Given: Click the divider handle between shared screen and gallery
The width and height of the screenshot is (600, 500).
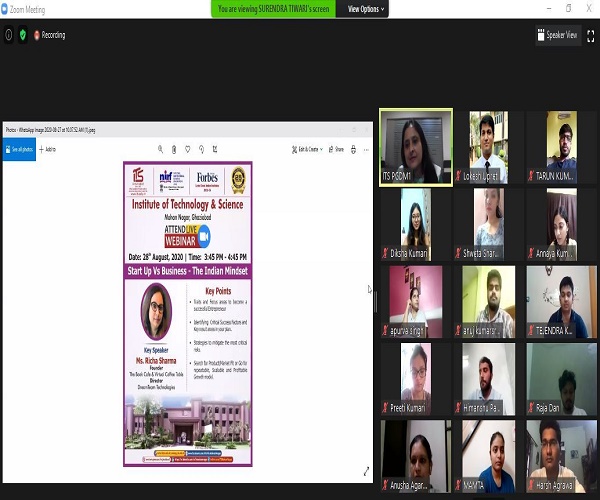Looking at the screenshot, I should pyautogui.click(x=376, y=302).
